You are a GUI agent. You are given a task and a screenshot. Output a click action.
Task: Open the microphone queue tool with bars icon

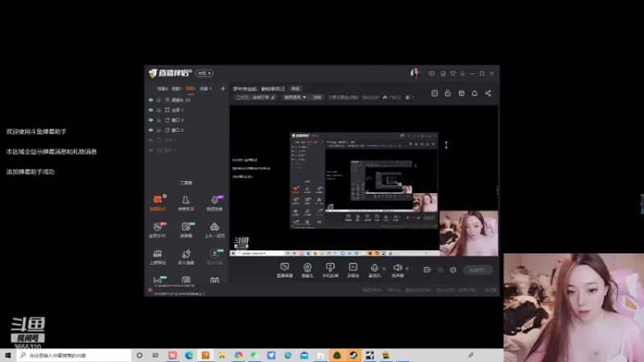[157, 257]
